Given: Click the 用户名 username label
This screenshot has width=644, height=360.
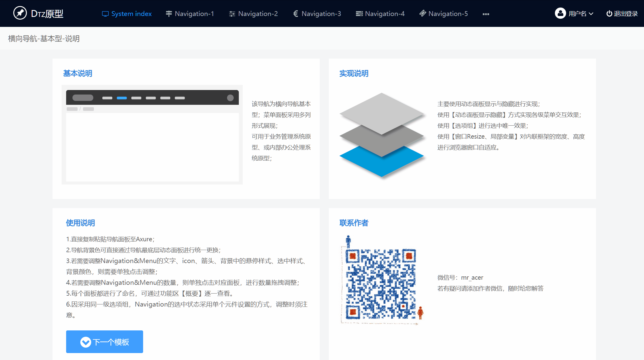Looking at the screenshot, I should pyautogui.click(x=577, y=14).
